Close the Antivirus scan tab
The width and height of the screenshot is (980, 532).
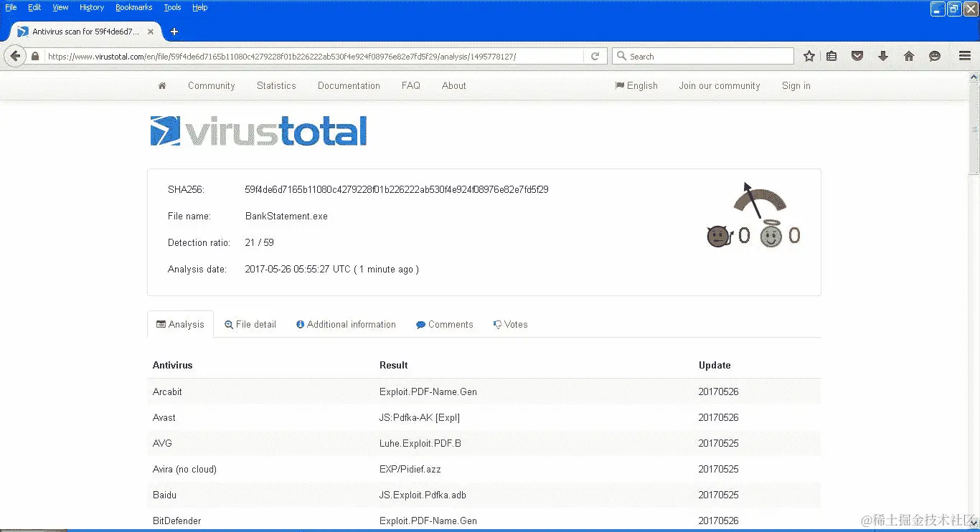click(151, 32)
